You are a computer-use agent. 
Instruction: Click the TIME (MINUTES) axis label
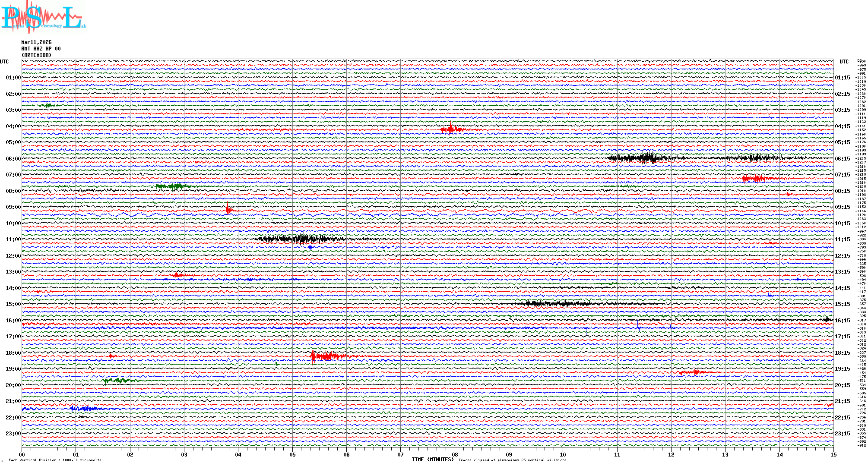[x=433, y=460]
